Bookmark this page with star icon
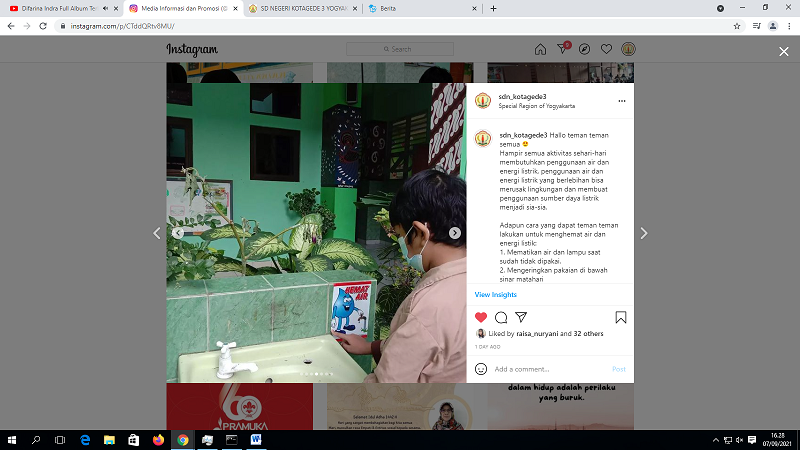Viewport: 800px width, 450px height. pyautogui.click(x=737, y=26)
